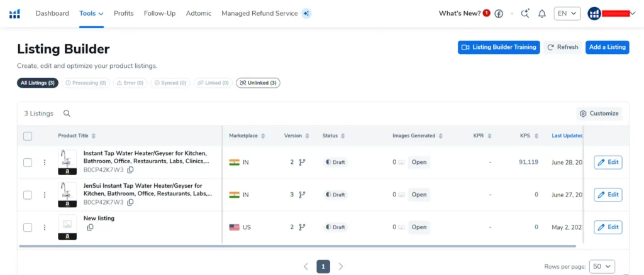
Task: Go to the Profits menu
Action: tap(123, 13)
